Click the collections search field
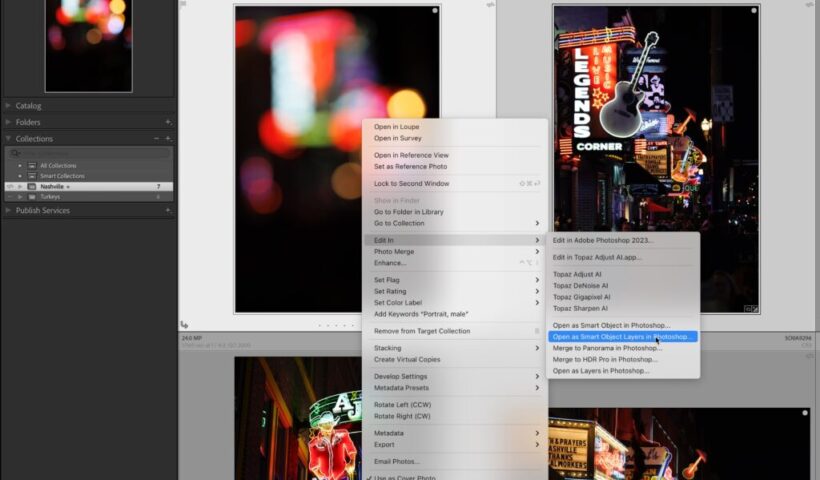Viewport: 820px width, 480px height. [x=90, y=153]
